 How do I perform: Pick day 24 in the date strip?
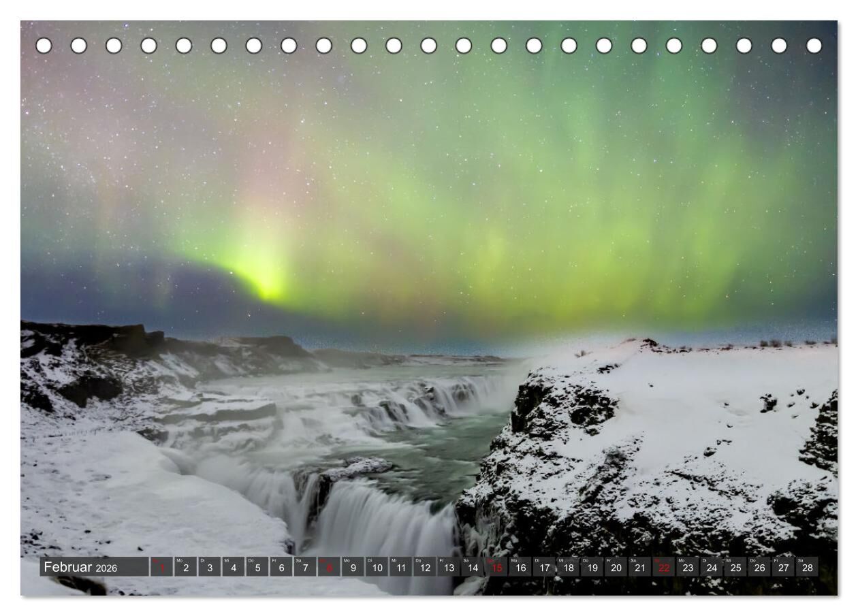pos(712,567)
